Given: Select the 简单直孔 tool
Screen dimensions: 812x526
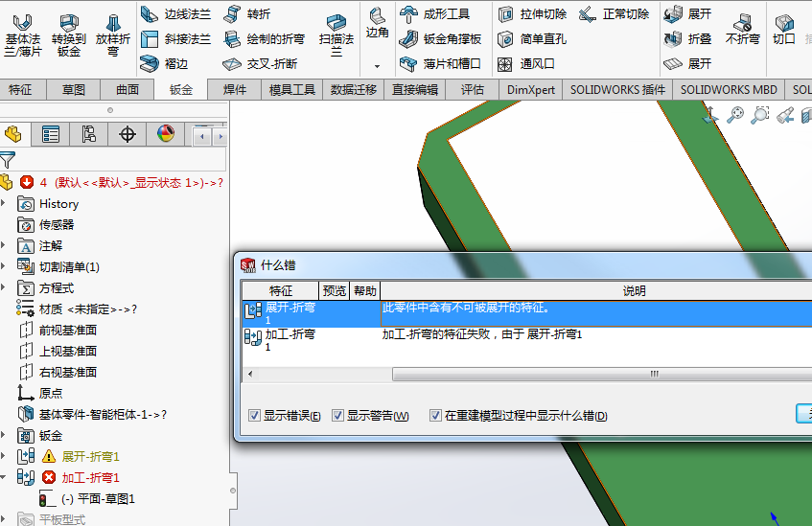Looking at the screenshot, I should (532, 39).
